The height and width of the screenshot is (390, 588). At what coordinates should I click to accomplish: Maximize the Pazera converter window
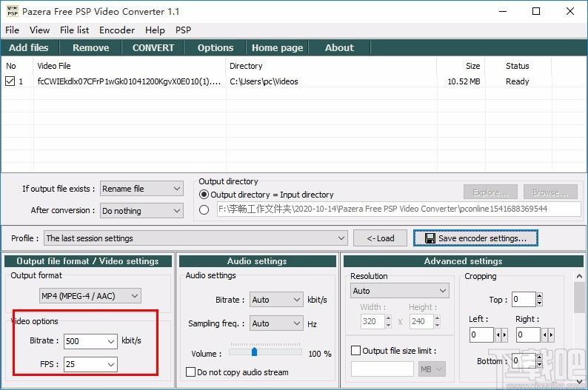point(536,11)
